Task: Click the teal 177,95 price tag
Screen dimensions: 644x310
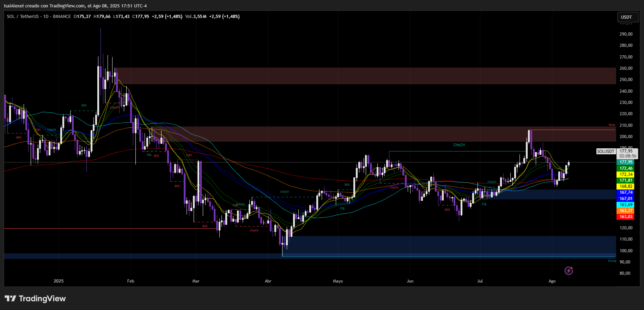Action: tap(626, 162)
